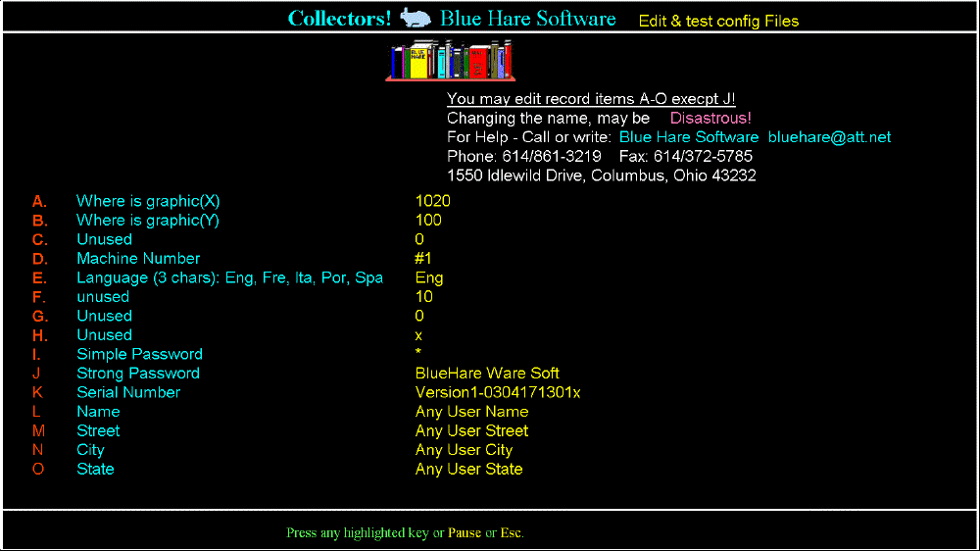Click the Strong Password label
Viewport: 980px width, 551px height.
(138, 374)
